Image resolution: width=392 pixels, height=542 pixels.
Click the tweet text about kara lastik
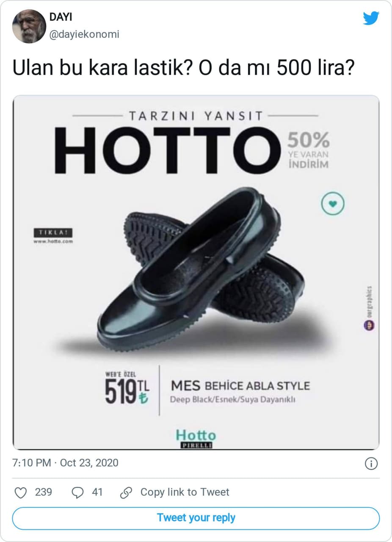coord(183,69)
